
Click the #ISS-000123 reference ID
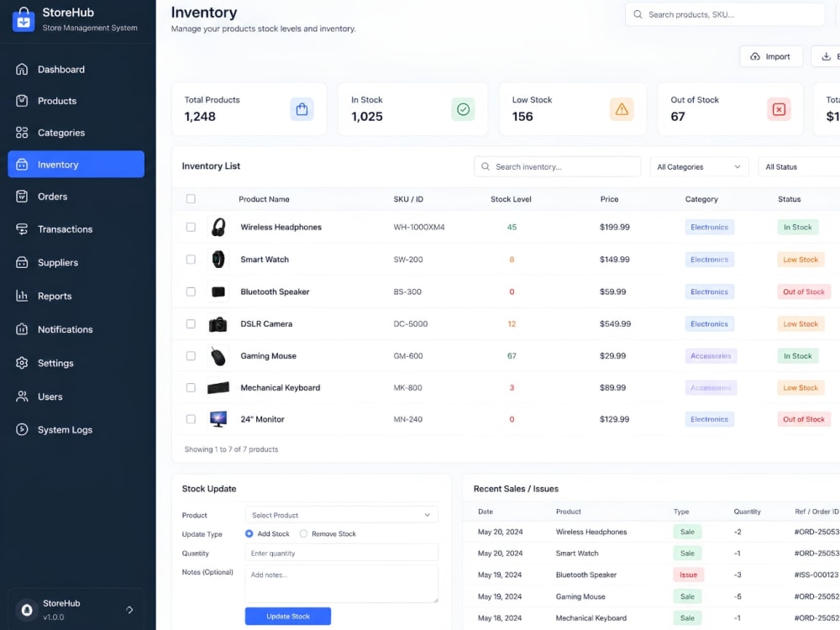tap(816, 575)
